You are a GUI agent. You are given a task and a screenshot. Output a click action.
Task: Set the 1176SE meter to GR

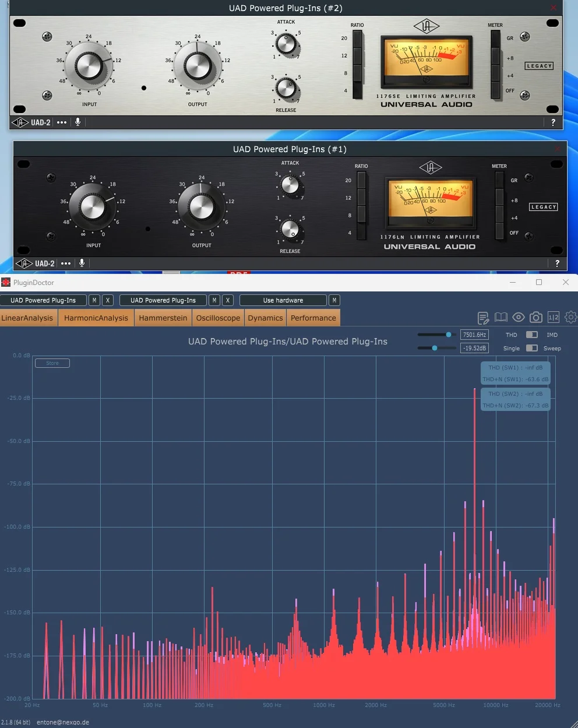(x=495, y=38)
